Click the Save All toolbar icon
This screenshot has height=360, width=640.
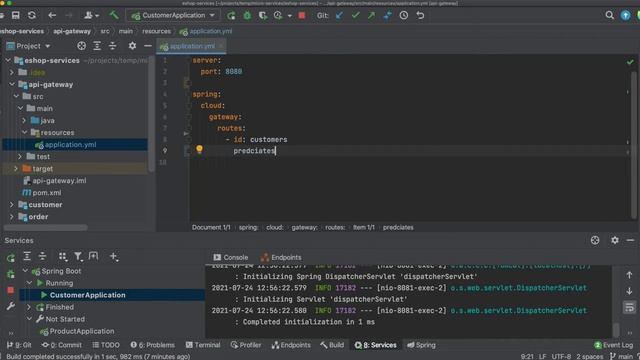[16, 16]
